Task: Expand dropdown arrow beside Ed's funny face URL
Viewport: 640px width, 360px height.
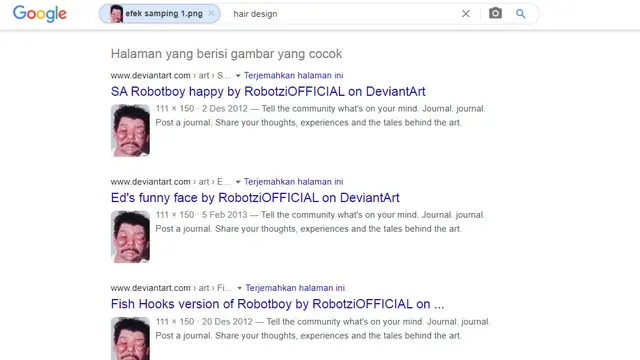Action: point(238,182)
